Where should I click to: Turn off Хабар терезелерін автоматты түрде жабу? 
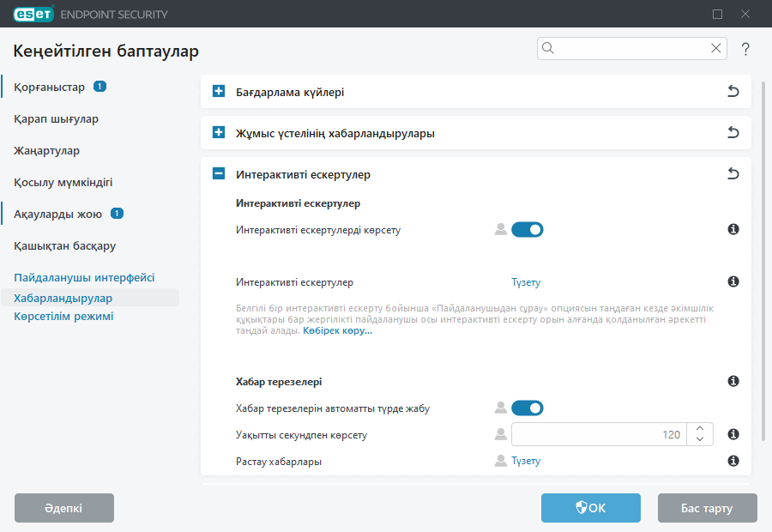click(528, 408)
